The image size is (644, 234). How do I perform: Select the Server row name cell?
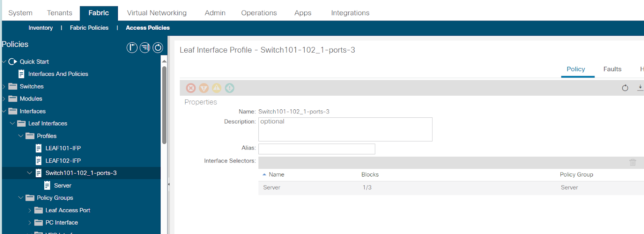coord(272,187)
